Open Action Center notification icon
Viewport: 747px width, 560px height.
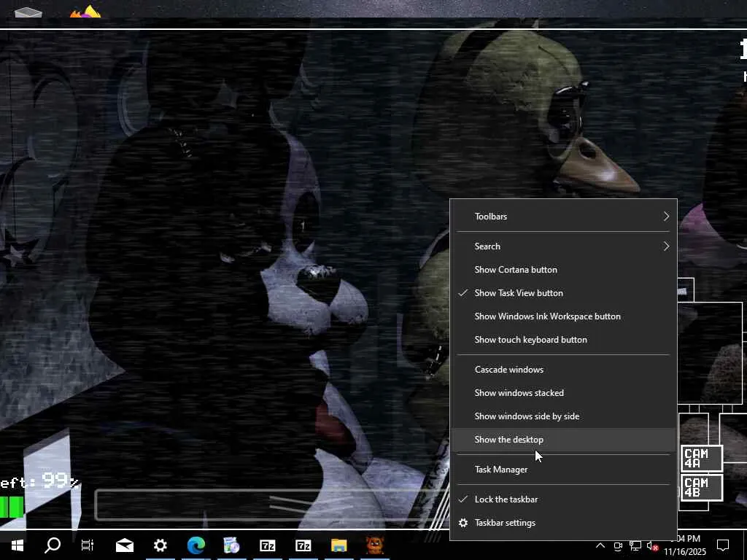pos(723,545)
